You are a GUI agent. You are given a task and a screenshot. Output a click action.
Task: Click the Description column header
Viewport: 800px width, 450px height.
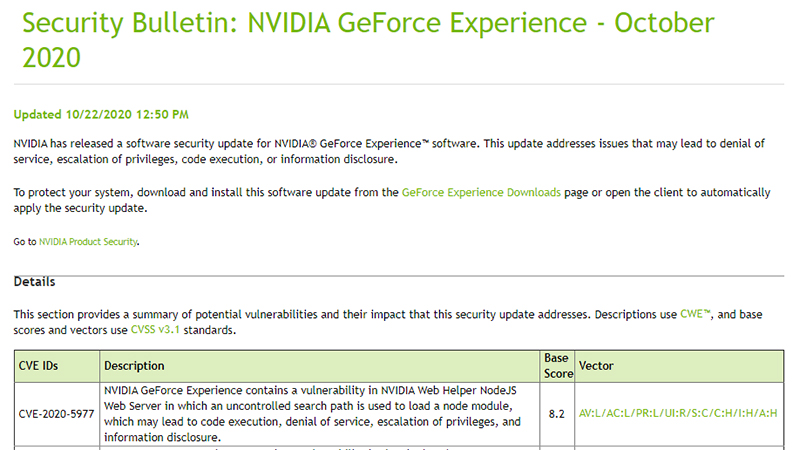pos(134,366)
